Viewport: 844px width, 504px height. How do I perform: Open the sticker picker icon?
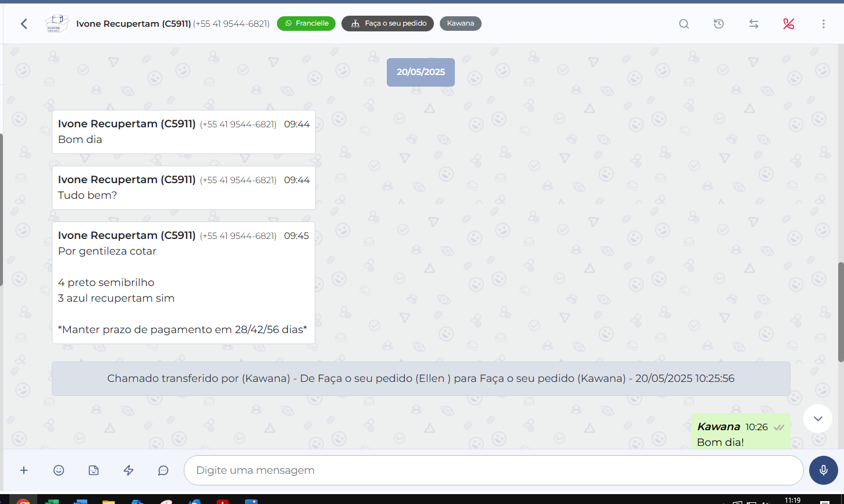94,470
